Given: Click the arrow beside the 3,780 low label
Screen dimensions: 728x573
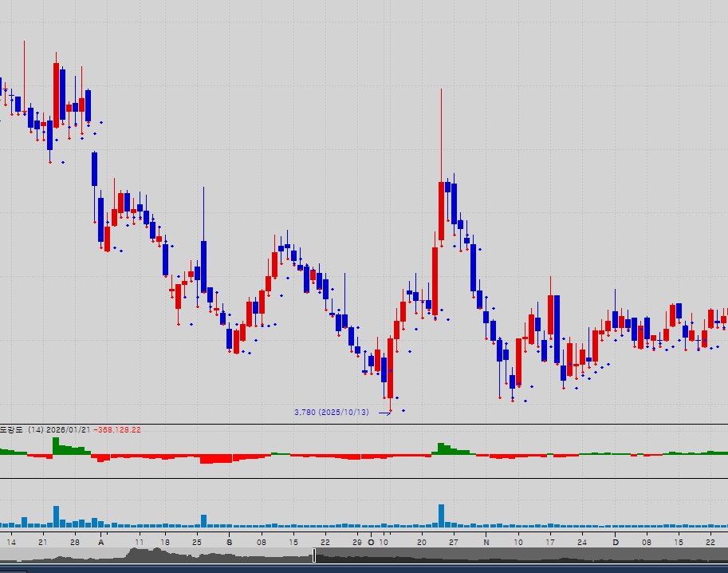Looking at the screenshot, I should pos(384,413).
